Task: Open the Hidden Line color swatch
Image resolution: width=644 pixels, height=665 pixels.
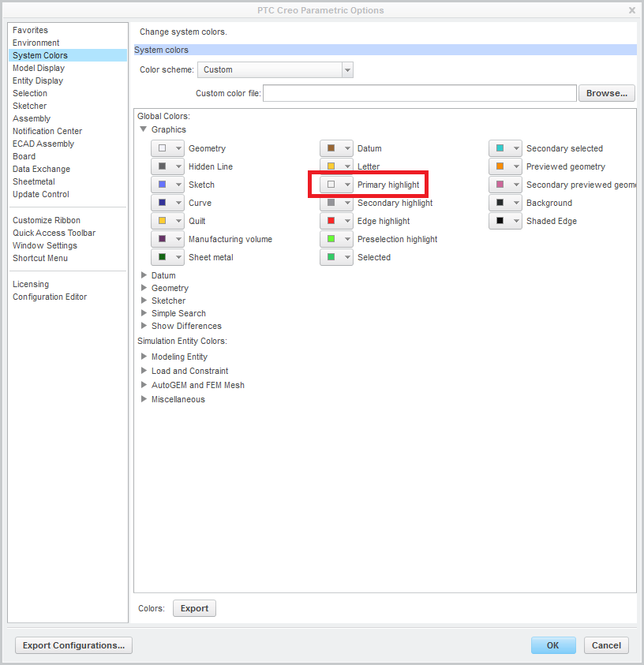Action: [x=167, y=166]
